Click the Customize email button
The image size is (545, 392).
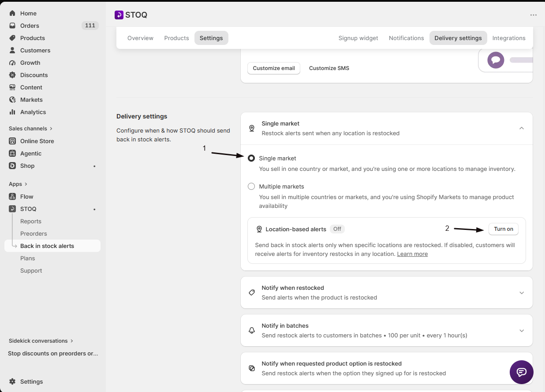pos(274,68)
